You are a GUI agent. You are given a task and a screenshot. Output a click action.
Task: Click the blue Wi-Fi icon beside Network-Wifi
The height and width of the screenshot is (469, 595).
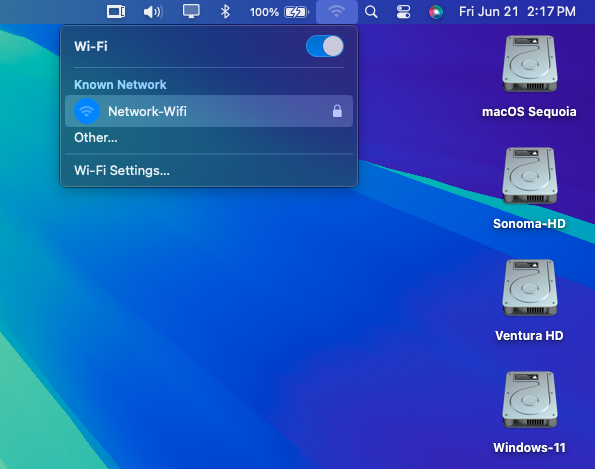tap(87, 111)
